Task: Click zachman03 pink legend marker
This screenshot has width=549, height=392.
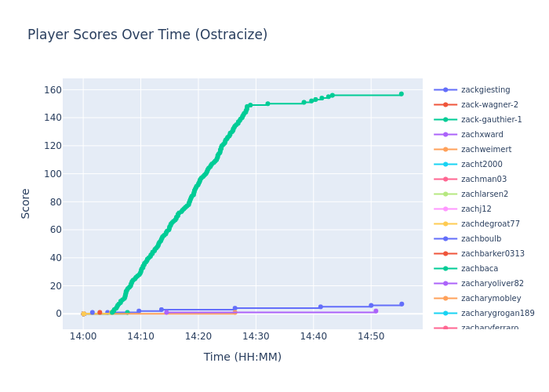Action: (x=445, y=180)
